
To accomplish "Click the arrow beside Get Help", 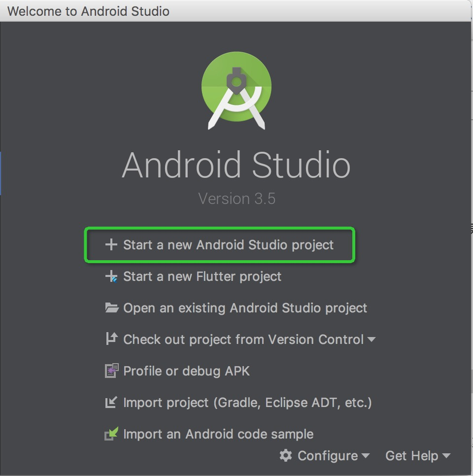I will [x=446, y=455].
